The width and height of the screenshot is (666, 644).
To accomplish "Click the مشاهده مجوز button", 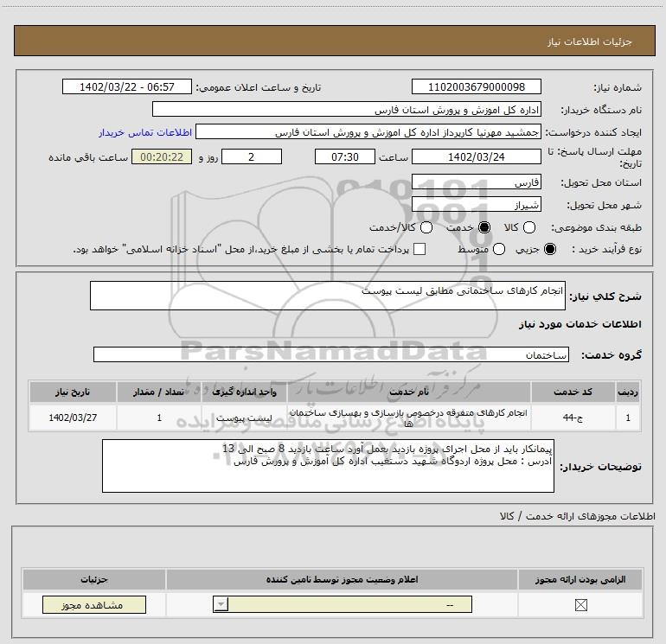I will point(94,605).
